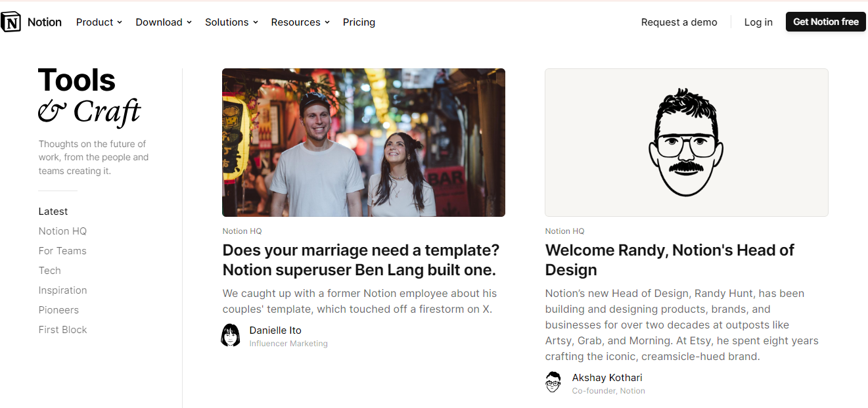Click the 'Thoughts on the future of work' tagline
Screen dimensions: 868x408
tap(93, 158)
